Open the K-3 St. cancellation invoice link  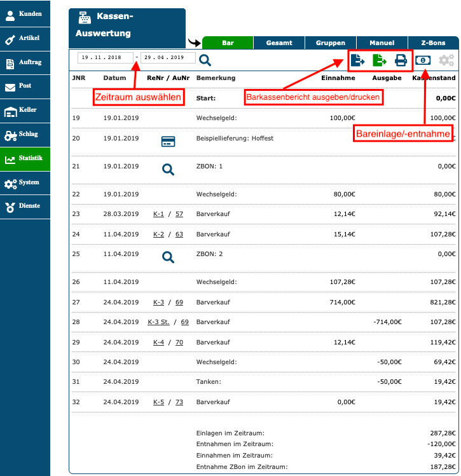pos(160,322)
